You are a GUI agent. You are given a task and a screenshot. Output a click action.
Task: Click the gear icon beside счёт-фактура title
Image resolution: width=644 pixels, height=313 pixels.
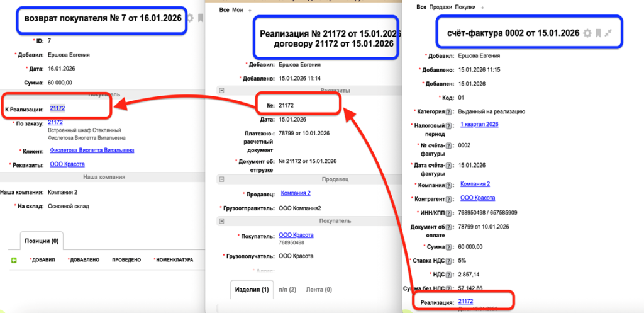[x=587, y=33]
